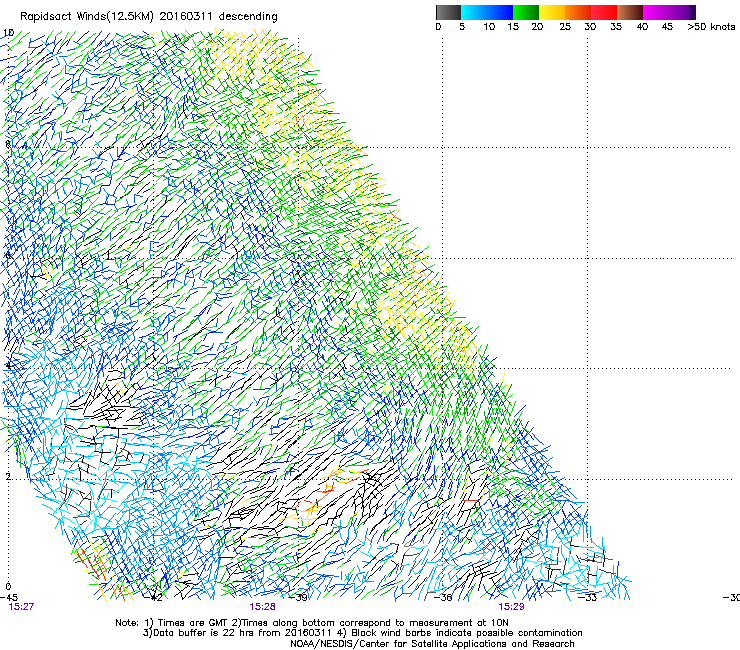
Task: Click the magenta-purple 40-50 knots color band
Action: tap(669, 12)
